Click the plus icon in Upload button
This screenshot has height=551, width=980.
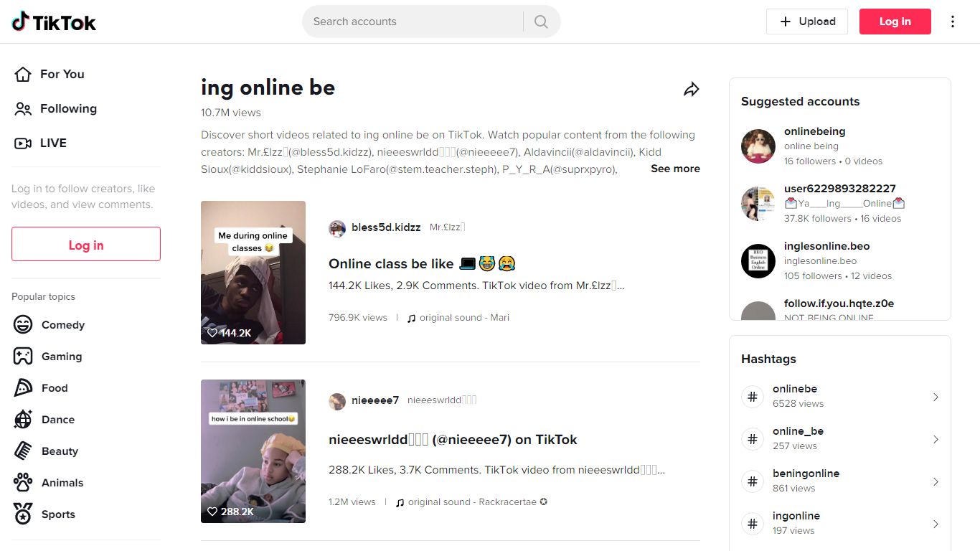coord(786,22)
